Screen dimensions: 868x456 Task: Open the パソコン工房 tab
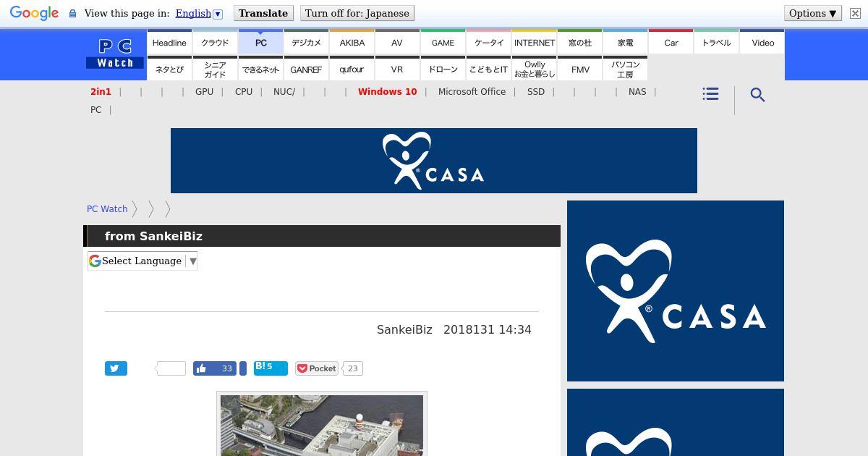tap(625, 69)
